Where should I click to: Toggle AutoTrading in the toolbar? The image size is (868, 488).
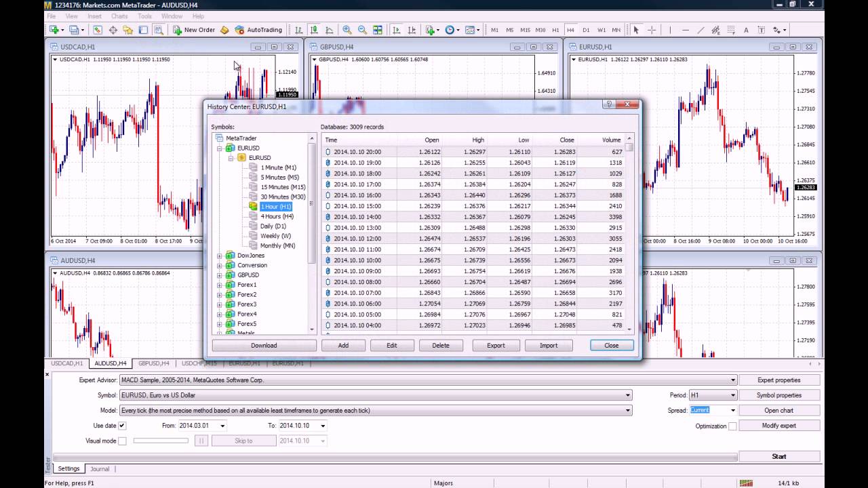click(258, 30)
